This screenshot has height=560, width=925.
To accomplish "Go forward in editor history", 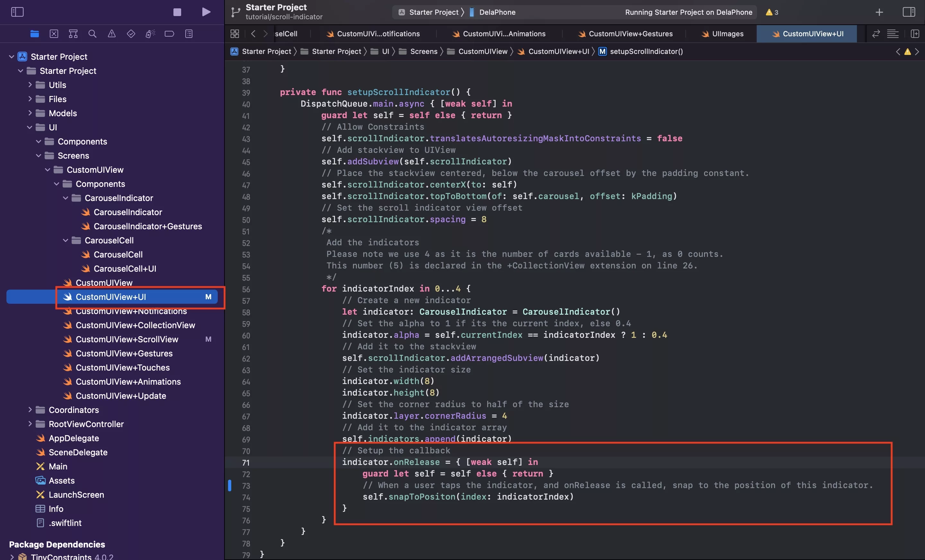I will click(x=266, y=34).
